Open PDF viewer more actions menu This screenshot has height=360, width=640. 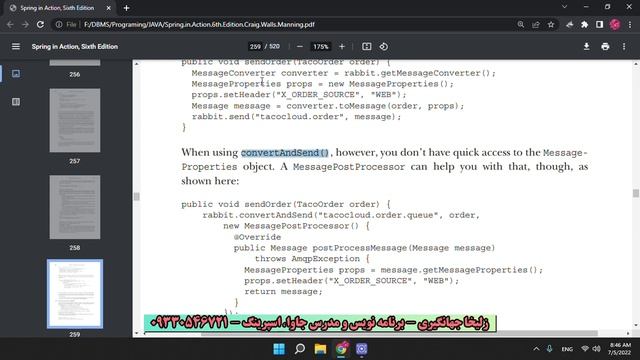tap(624, 47)
